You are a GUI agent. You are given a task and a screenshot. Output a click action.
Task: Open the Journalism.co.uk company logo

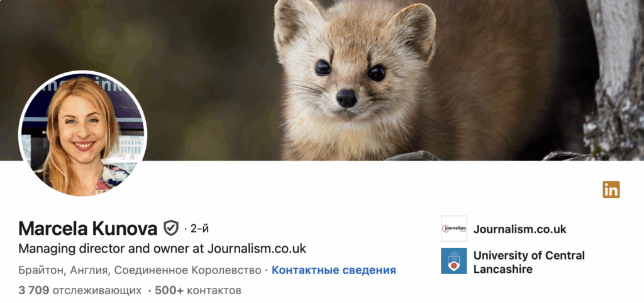[453, 228]
